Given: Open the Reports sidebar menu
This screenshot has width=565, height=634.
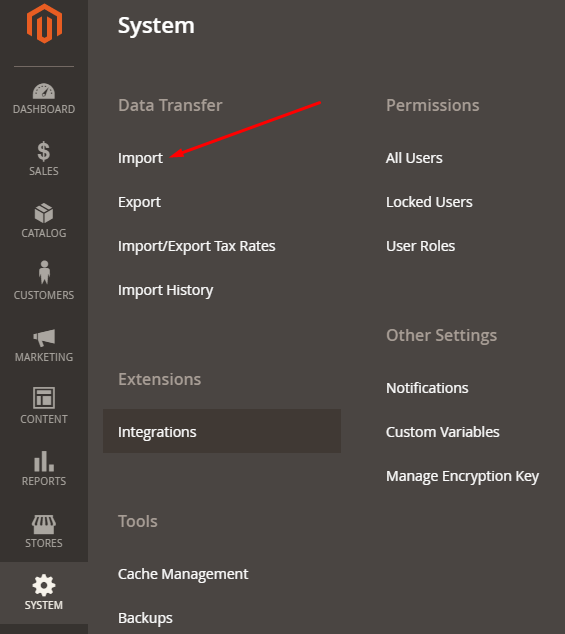Looking at the screenshot, I should point(44,469).
